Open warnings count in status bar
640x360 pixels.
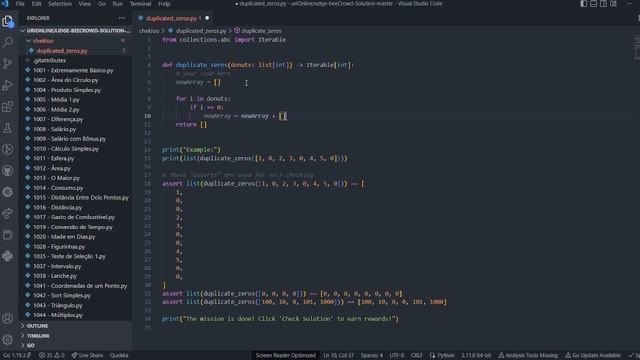60,356
